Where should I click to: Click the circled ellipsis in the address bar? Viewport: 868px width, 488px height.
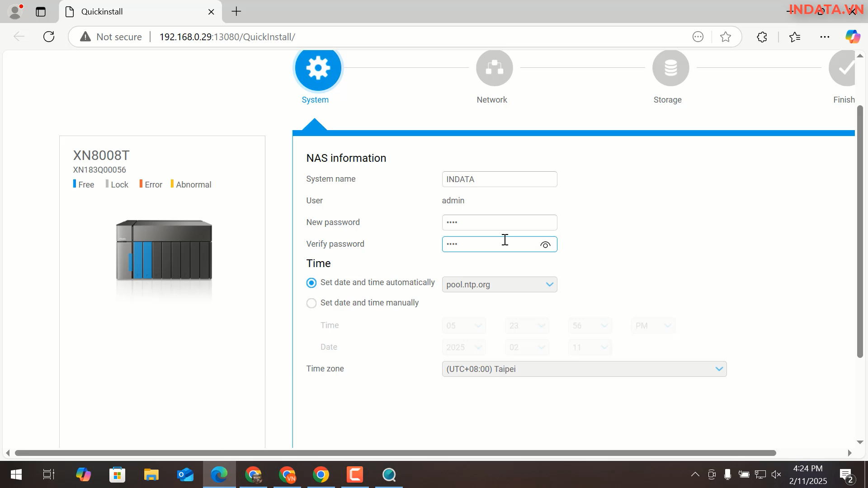tap(698, 37)
